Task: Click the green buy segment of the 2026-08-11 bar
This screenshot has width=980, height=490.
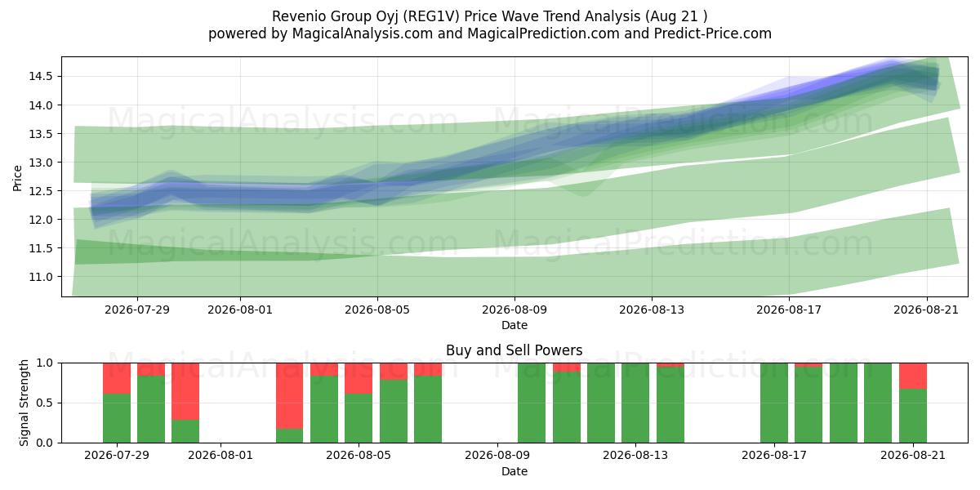Action: click(x=567, y=408)
